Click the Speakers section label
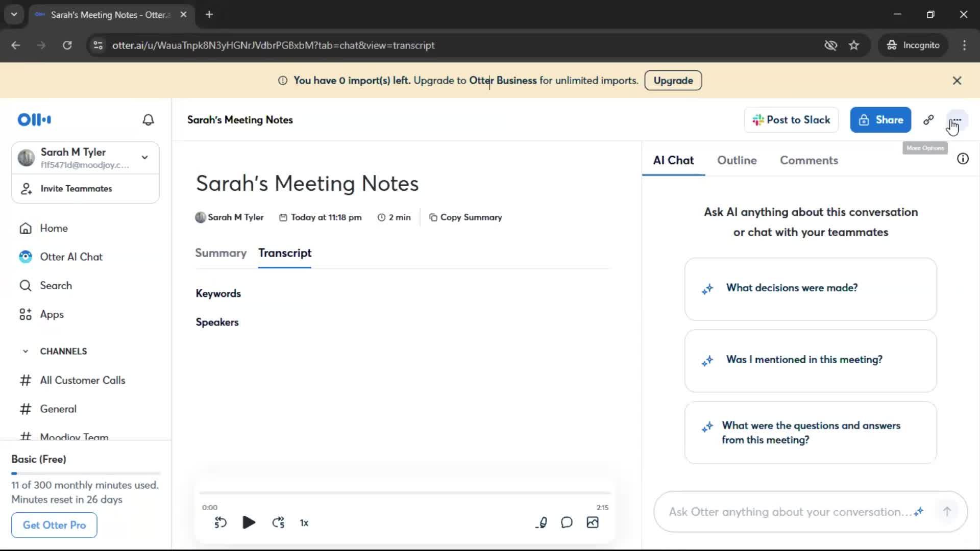Image resolution: width=980 pixels, height=551 pixels. (217, 322)
